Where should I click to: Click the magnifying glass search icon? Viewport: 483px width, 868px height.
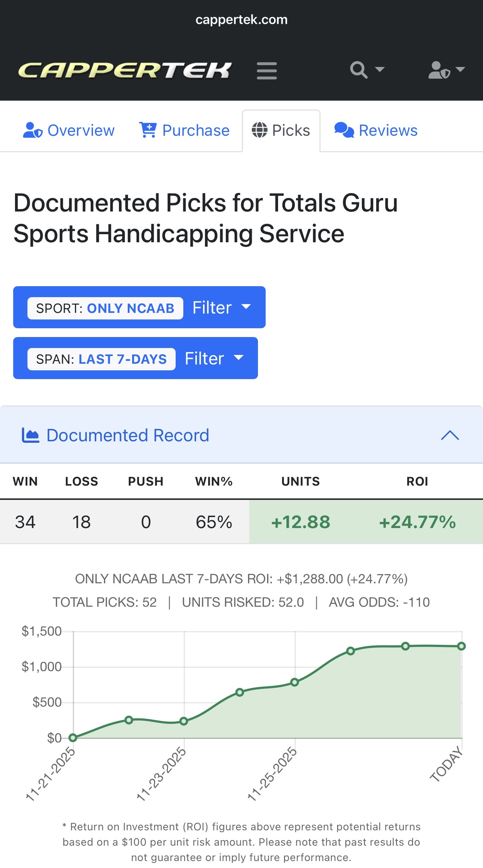tap(359, 70)
